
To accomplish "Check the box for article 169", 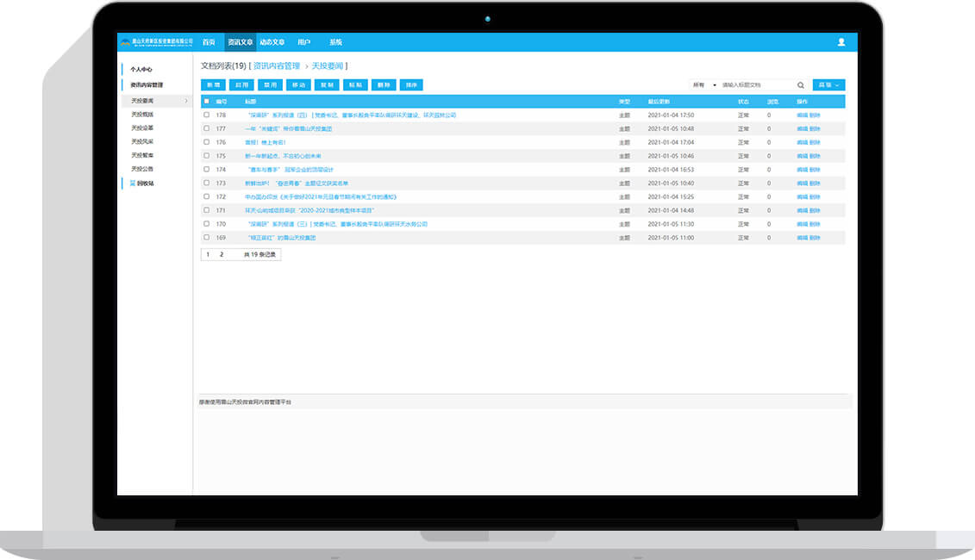I will pyautogui.click(x=207, y=237).
